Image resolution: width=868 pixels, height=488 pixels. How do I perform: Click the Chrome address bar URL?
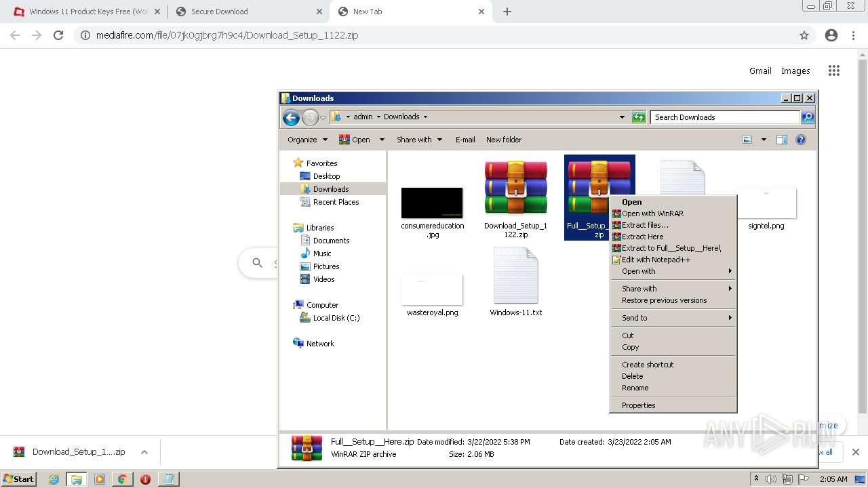point(227,35)
